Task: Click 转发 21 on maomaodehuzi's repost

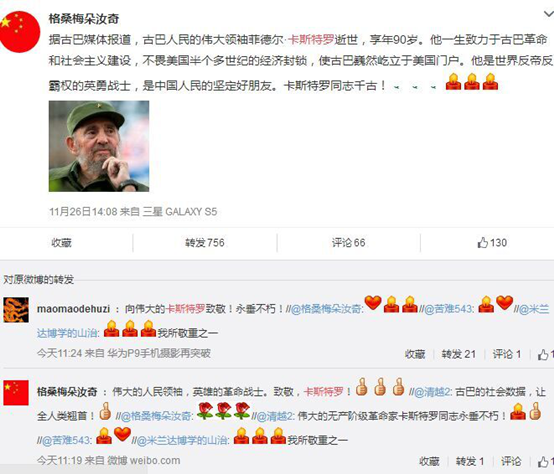Action: [459, 354]
